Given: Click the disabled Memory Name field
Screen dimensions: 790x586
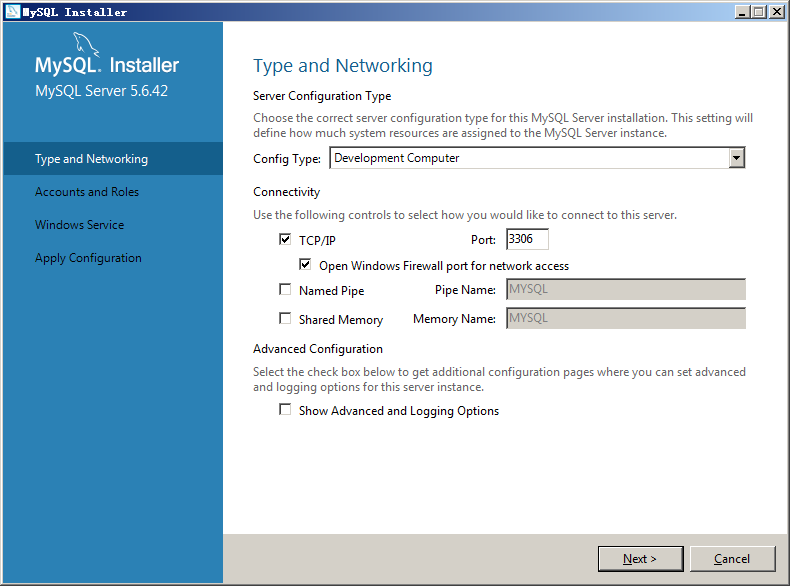Looking at the screenshot, I should (626, 318).
